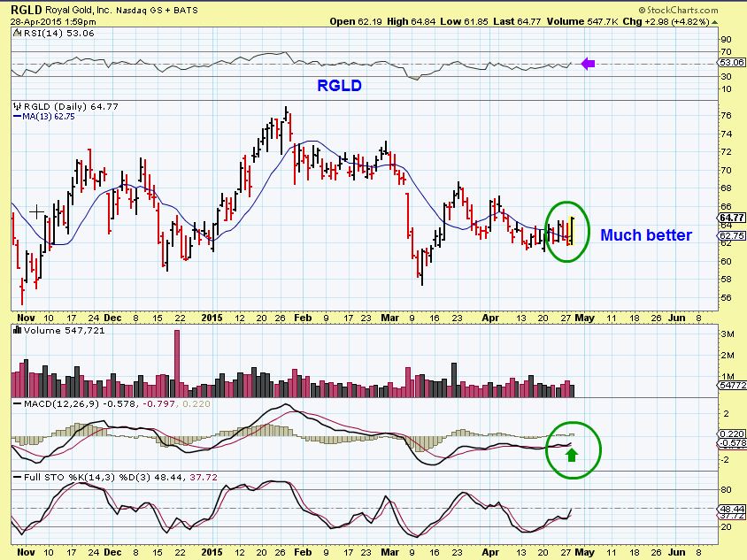The width and height of the screenshot is (747, 560).
Task: Click the Last 64.77 header value
Action: point(517,21)
